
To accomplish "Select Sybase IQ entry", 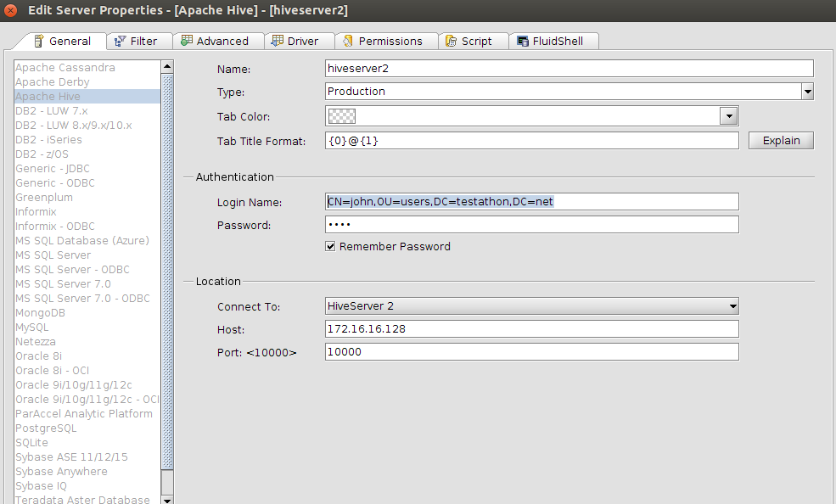I will [x=87, y=484].
